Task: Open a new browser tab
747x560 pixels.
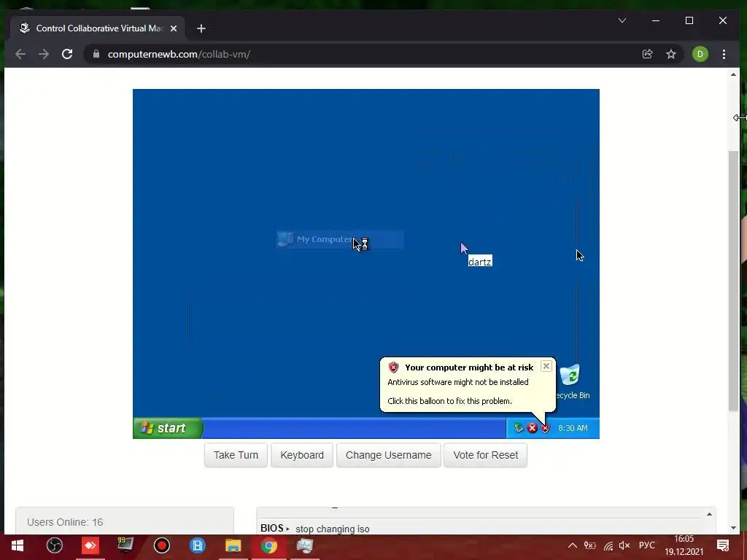Action: tap(201, 28)
